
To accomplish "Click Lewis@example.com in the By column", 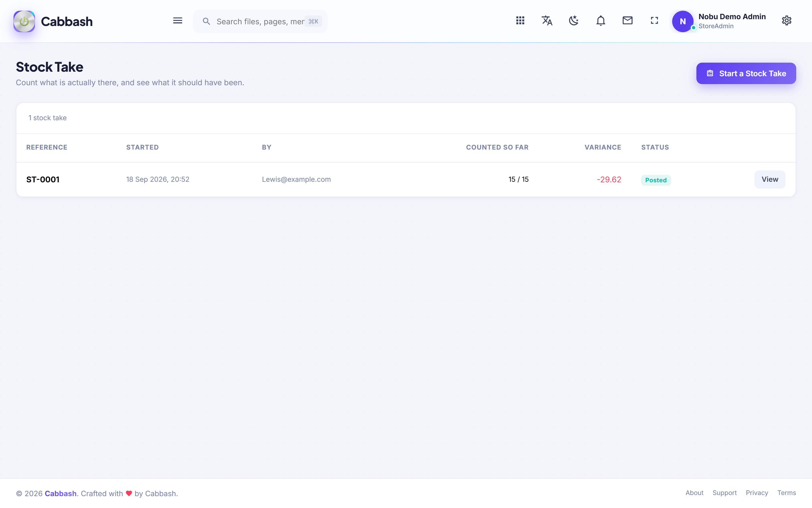I will (x=296, y=179).
